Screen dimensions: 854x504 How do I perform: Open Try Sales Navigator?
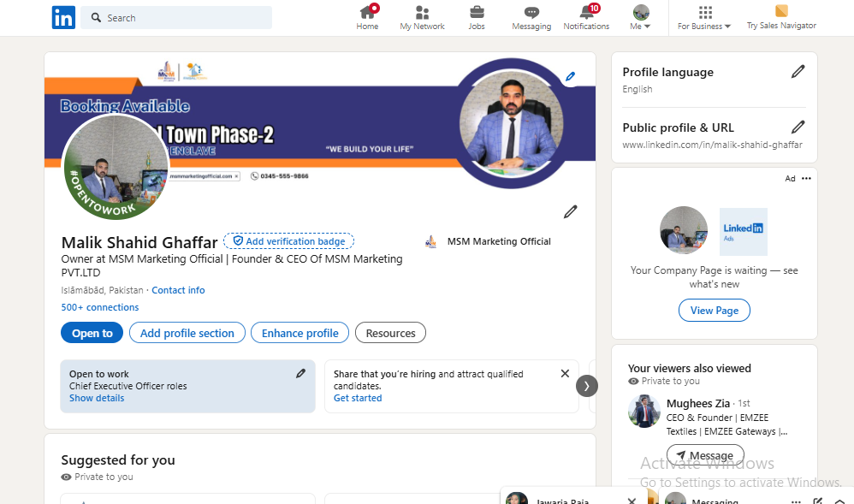point(781,18)
